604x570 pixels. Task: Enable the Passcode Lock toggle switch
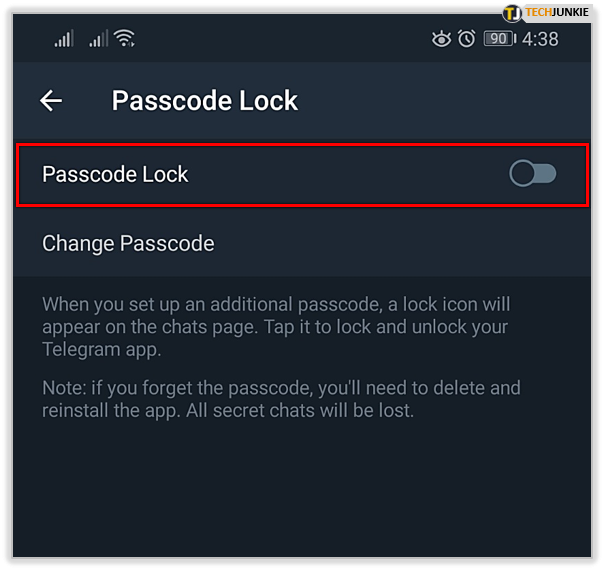pyautogui.click(x=532, y=174)
